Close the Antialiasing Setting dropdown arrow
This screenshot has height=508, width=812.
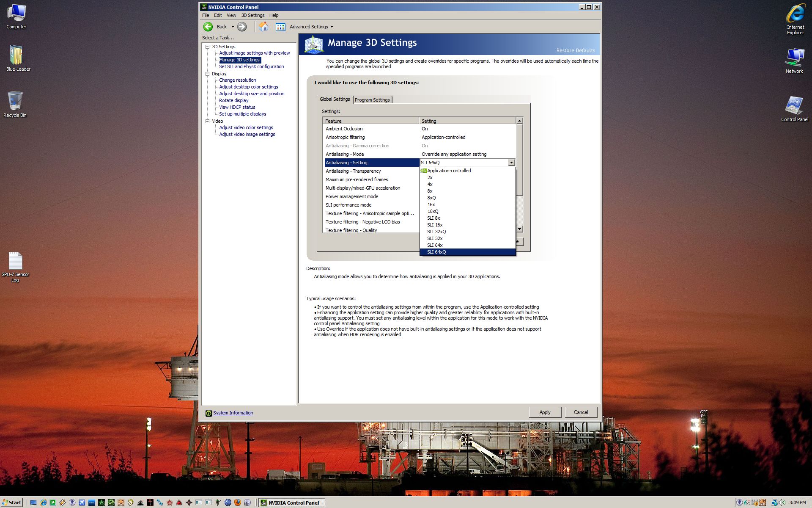click(x=511, y=163)
